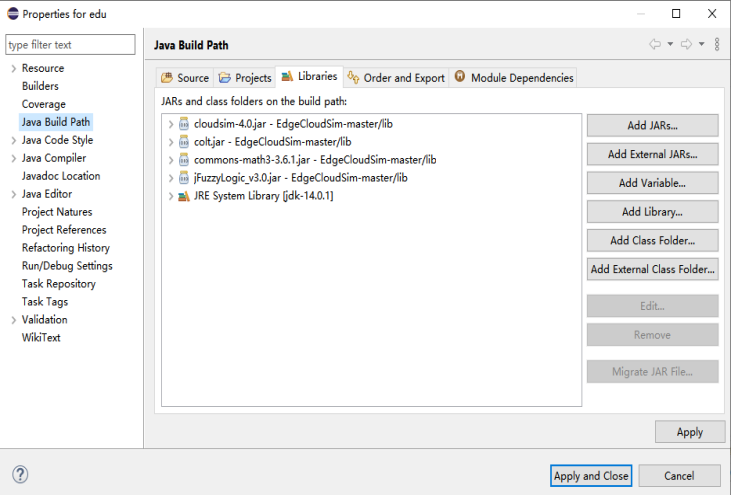Open Task Repository page
The image size is (732, 496).
point(59,284)
